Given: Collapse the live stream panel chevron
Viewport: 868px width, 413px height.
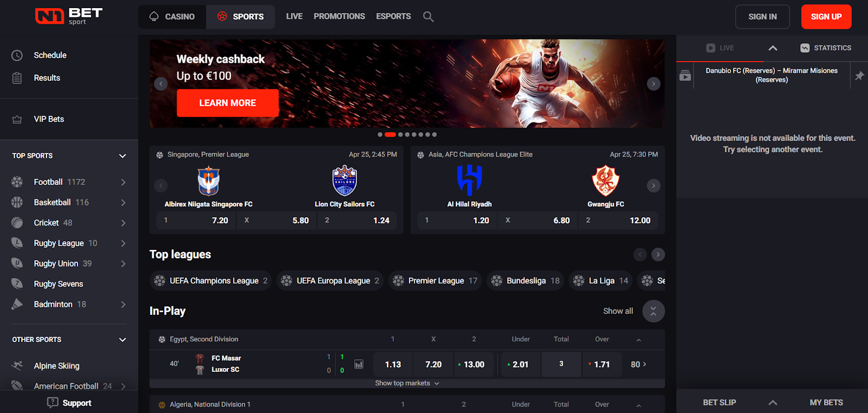Looking at the screenshot, I should [x=773, y=48].
